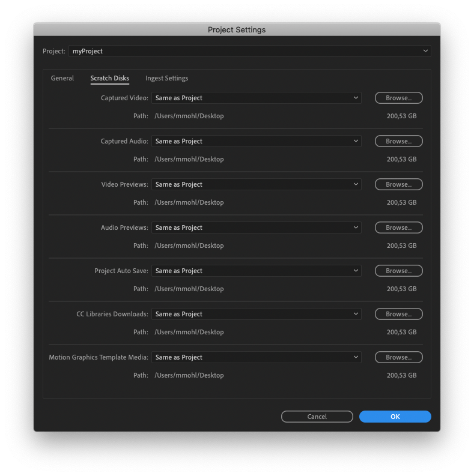The image size is (474, 476).
Task: Expand the Audio Previews location dropdown
Action: [257, 227]
